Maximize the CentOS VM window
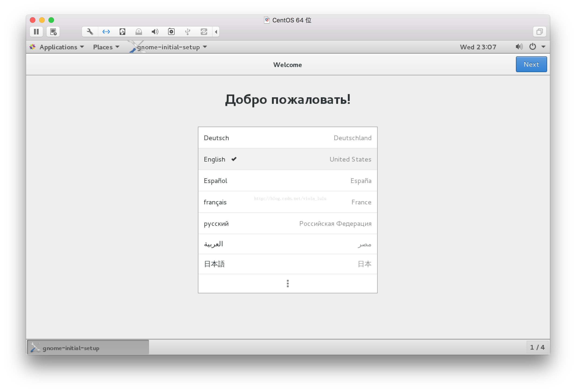This screenshot has height=392, width=576. click(x=51, y=20)
